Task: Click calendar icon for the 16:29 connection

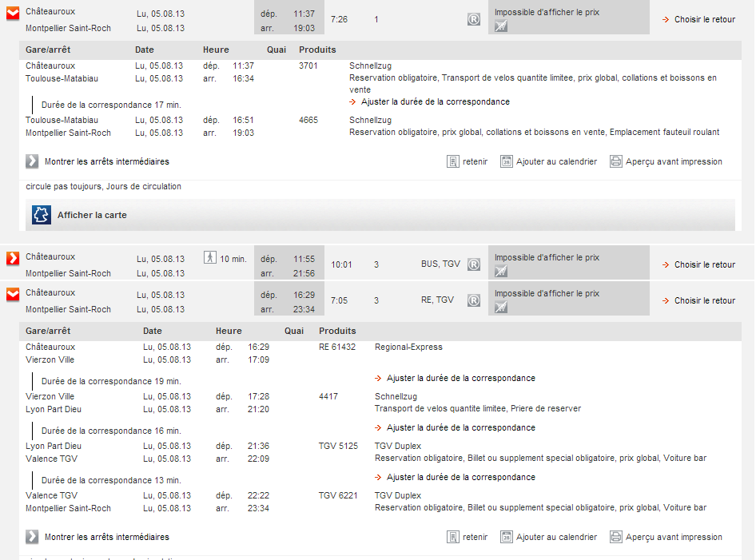Action: pyautogui.click(x=507, y=537)
